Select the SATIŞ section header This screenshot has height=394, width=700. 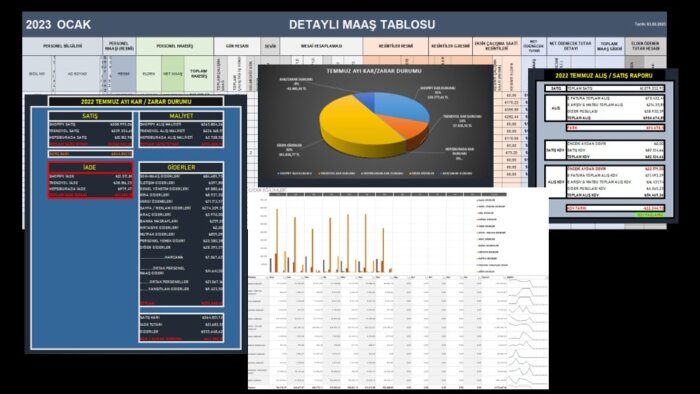90,116
